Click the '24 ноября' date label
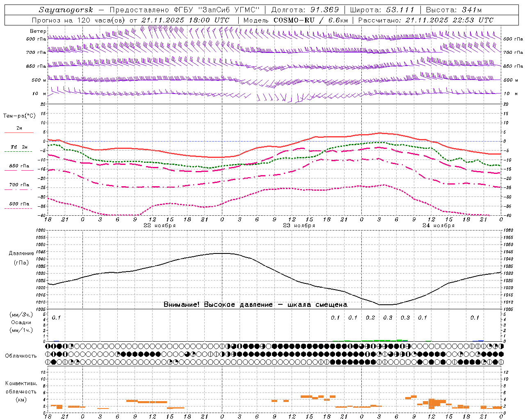Screen dimensions: 525x420 coord(438,226)
